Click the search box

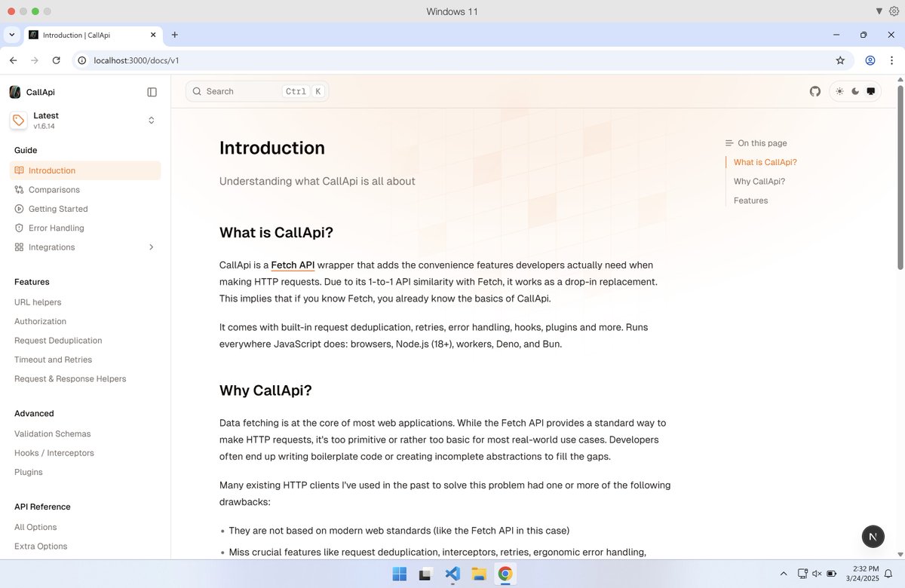[x=257, y=91]
